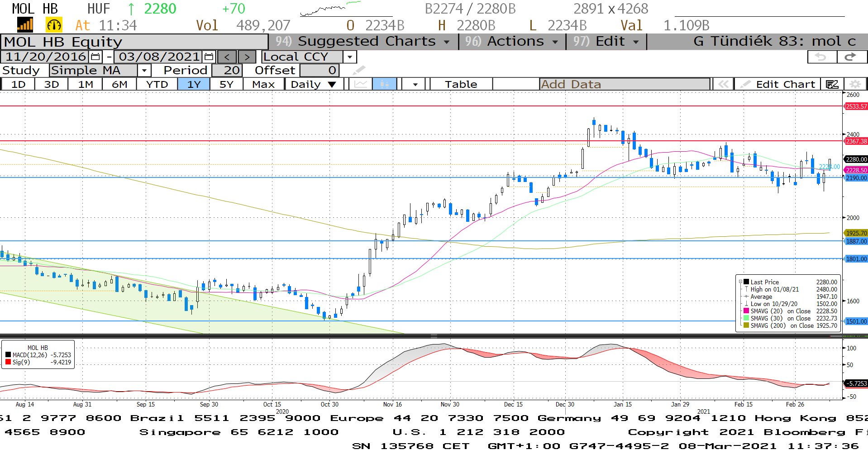Click the Period value field
Screen dimensions: 868x464
(227, 71)
